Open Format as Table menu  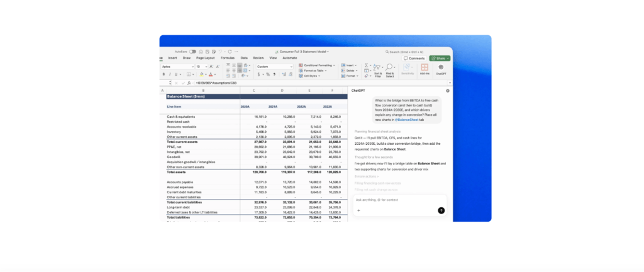tap(313, 71)
